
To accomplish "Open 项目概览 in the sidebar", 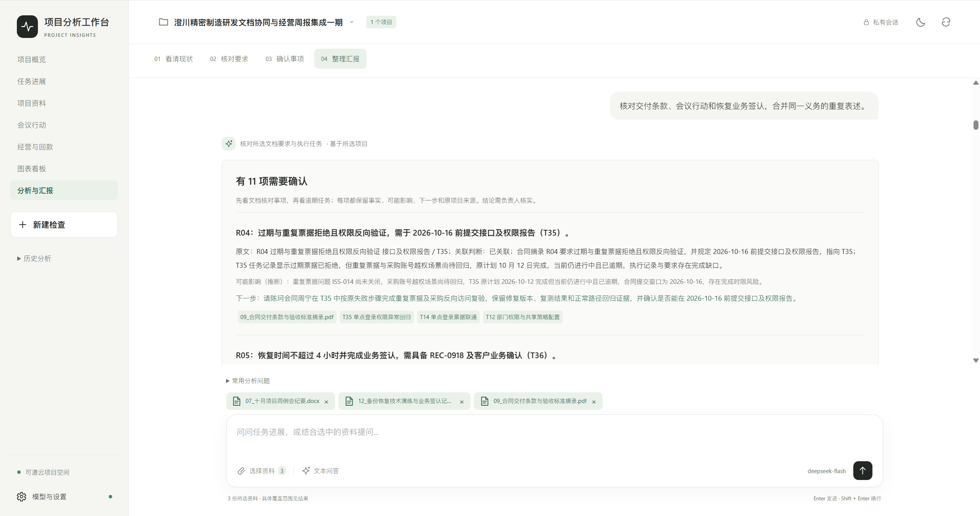I will (x=64, y=59).
